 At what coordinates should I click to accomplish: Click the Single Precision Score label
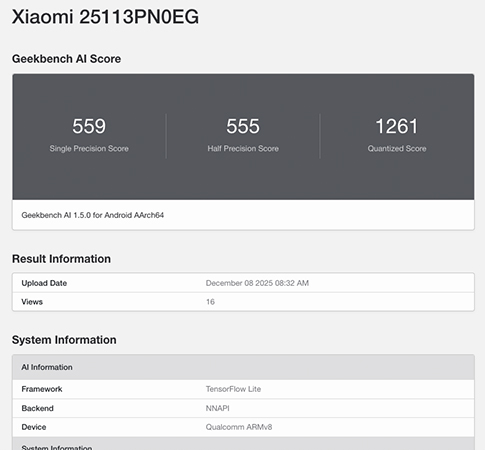click(x=89, y=149)
